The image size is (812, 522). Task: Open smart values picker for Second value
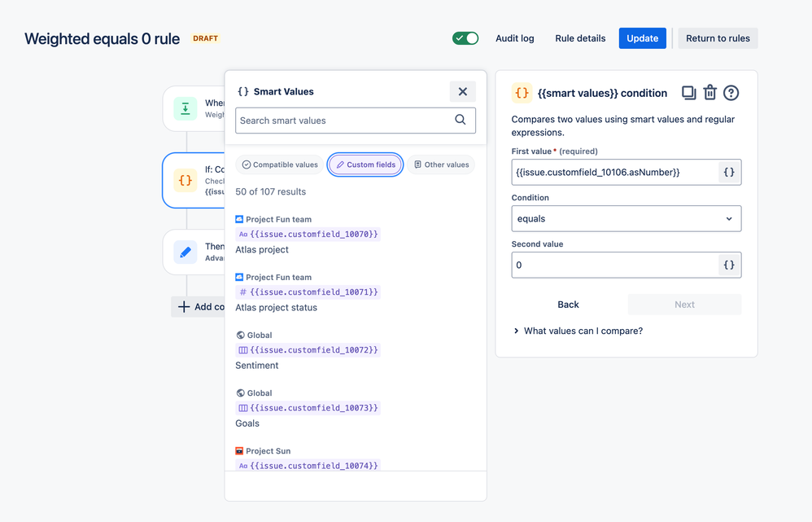click(729, 265)
